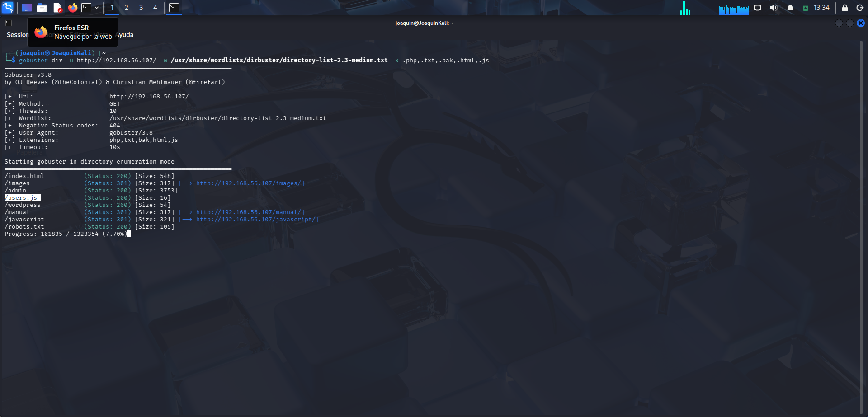Open the Kali applications menu
The width and height of the screenshot is (868, 417).
[x=8, y=8]
